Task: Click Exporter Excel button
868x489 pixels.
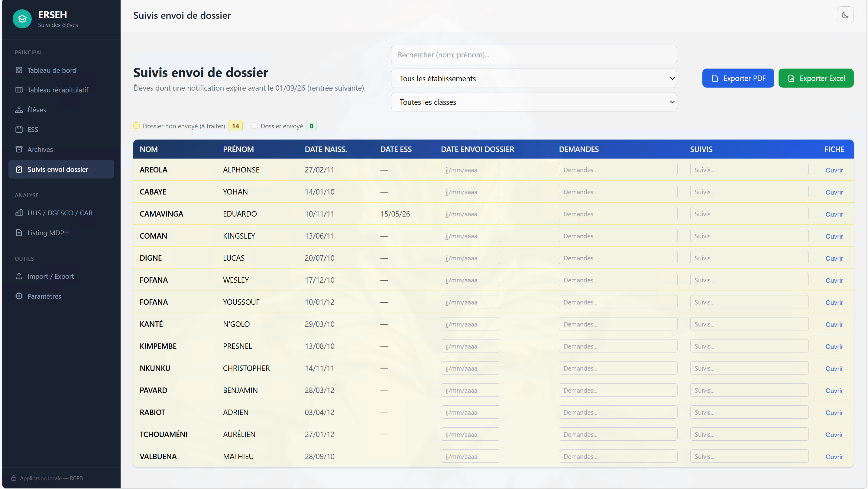Action: (x=815, y=79)
